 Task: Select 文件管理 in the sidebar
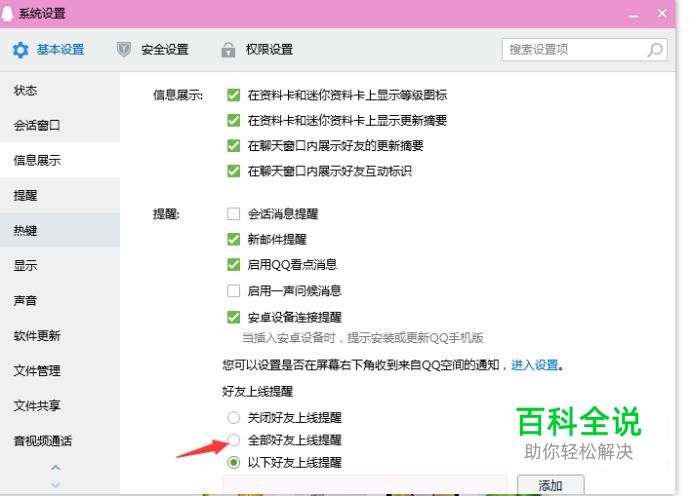click(x=60, y=370)
